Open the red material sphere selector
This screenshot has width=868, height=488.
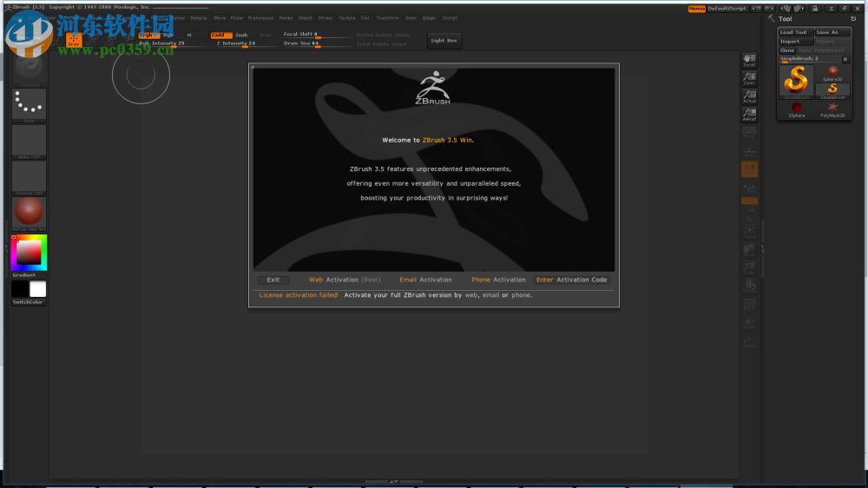(x=29, y=213)
